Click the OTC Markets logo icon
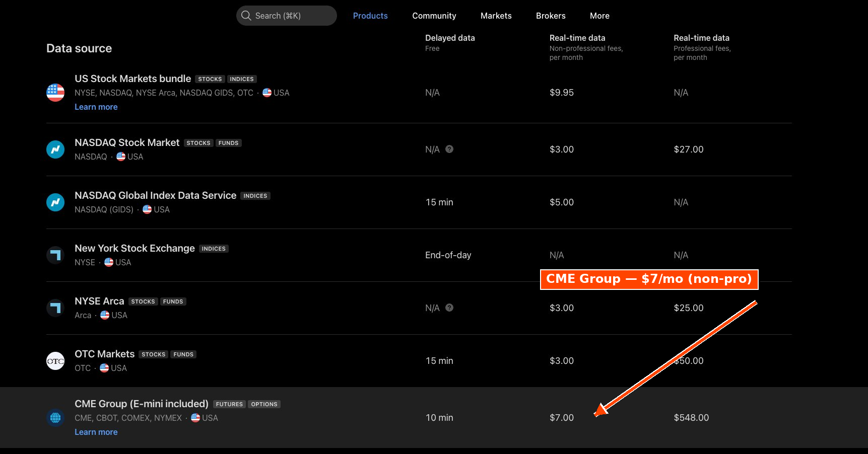 55,361
